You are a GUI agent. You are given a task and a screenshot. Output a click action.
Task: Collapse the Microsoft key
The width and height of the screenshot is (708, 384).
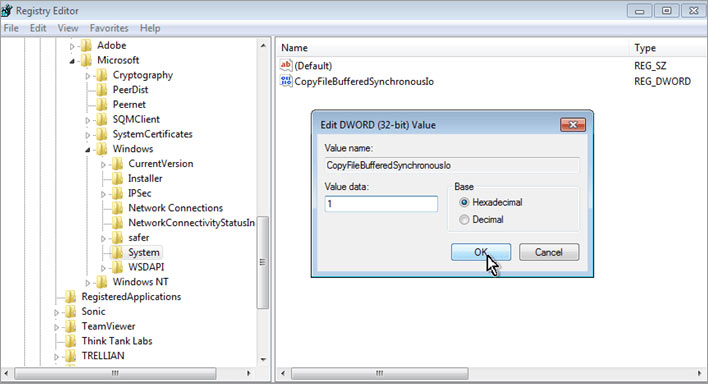(72, 61)
